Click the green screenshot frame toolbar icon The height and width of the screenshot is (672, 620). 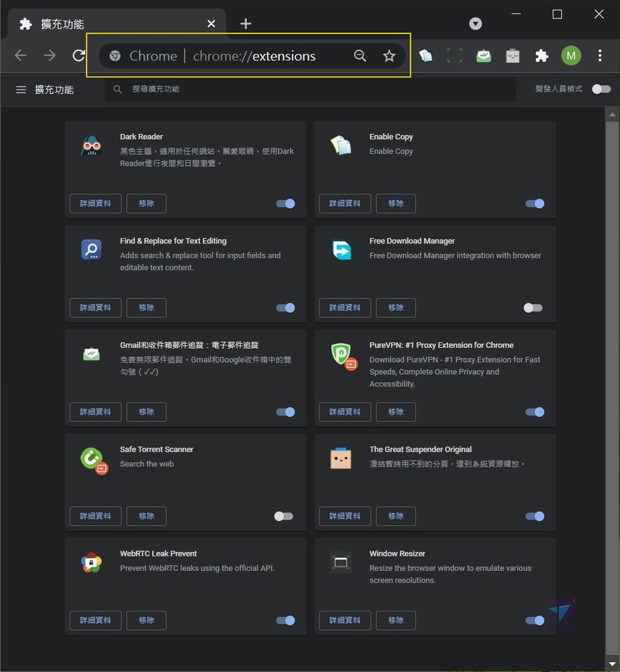tap(455, 56)
